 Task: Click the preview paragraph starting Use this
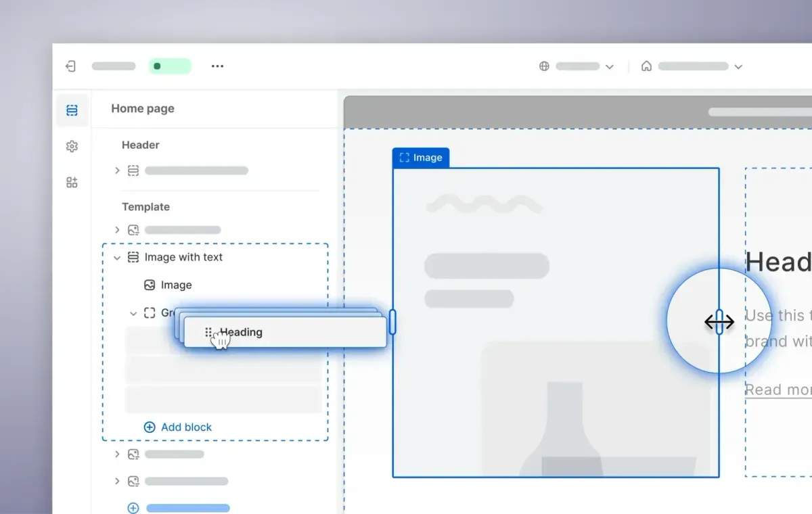point(778,328)
